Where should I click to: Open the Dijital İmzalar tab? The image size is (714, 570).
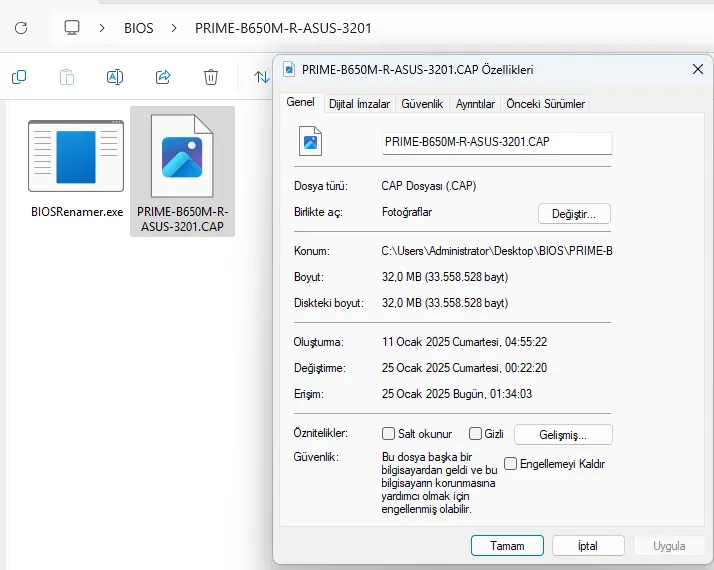click(x=359, y=104)
